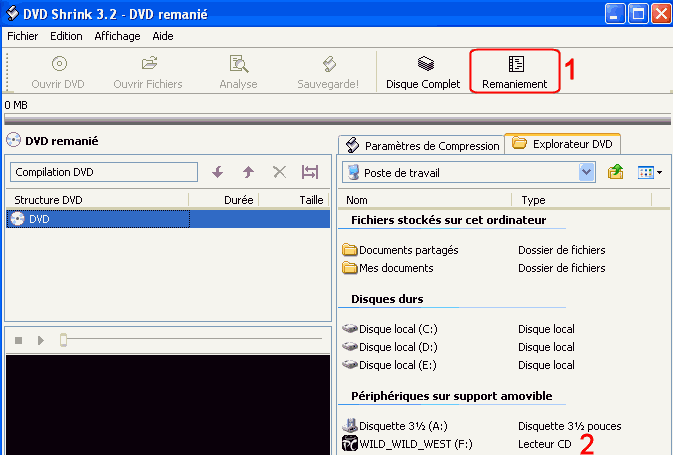Click the Ouvrir Fichiers toolbar button
Image resolution: width=673 pixels, height=455 pixels.
coord(148,72)
